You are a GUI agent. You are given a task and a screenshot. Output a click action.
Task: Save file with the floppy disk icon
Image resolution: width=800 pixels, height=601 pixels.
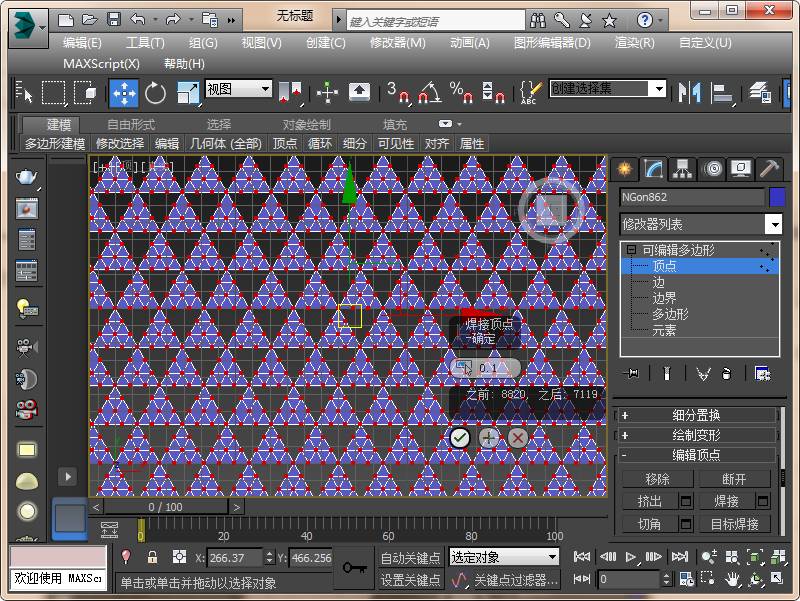click(113, 20)
